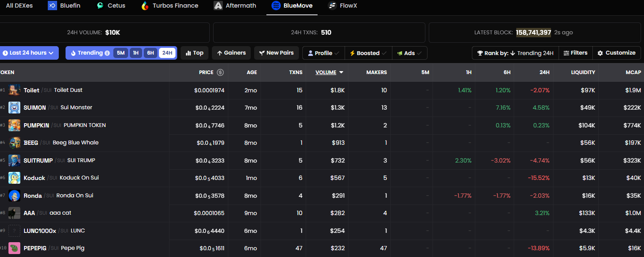Click the trophy icon beside Rank by
The image size is (644, 257).
point(480,53)
